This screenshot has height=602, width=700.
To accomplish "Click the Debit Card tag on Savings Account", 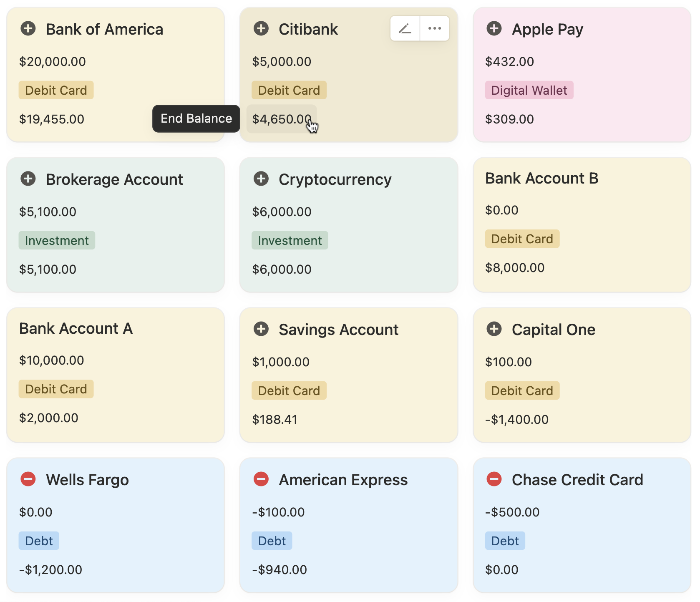I will [x=289, y=390].
